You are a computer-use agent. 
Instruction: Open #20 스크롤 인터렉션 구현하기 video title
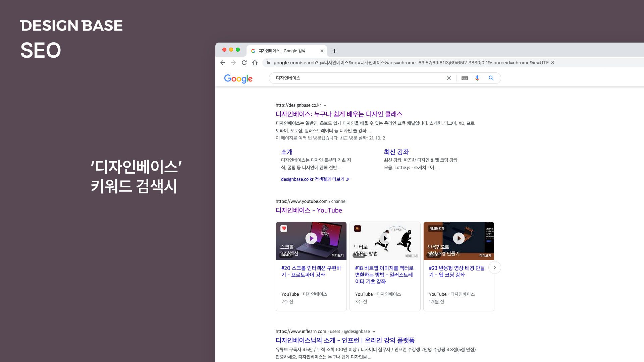coord(311,271)
